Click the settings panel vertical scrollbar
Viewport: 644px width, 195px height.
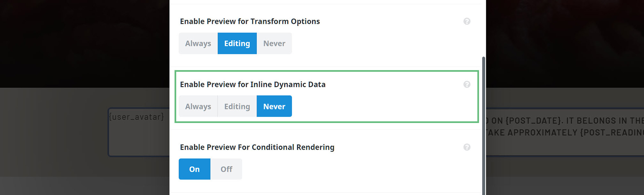tap(483, 126)
